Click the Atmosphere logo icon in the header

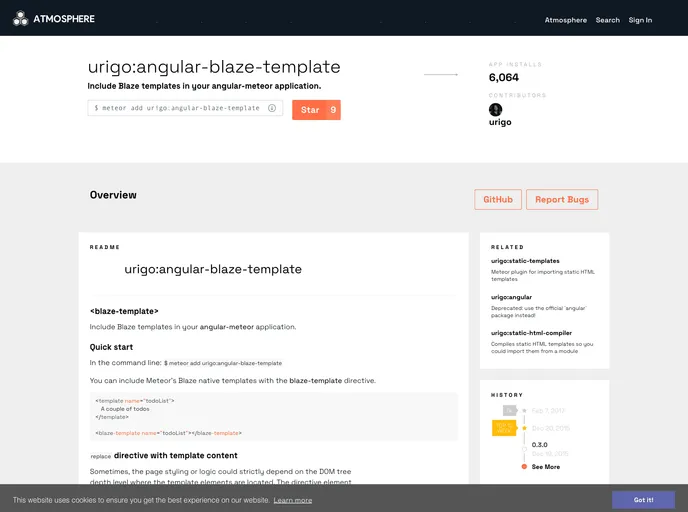(20, 18)
